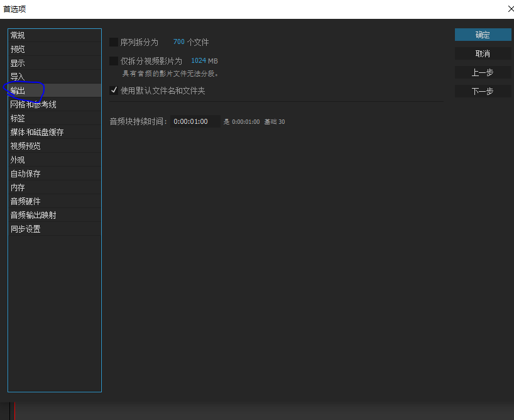Open the 自动保存 settings
The width and height of the screenshot is (514, 420).
55,174
